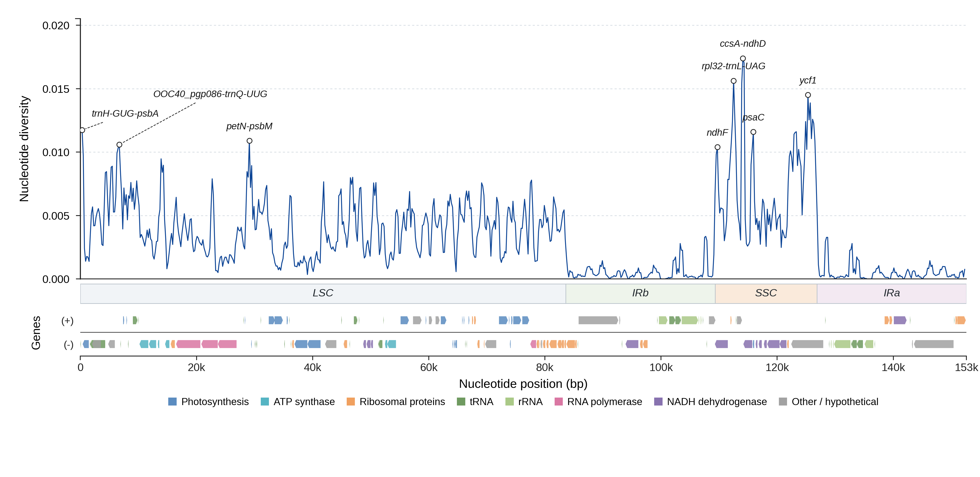Click the 'psaC' annotation label
The height and width of the screenshot is (477, 980).
[x=753, y=118]
